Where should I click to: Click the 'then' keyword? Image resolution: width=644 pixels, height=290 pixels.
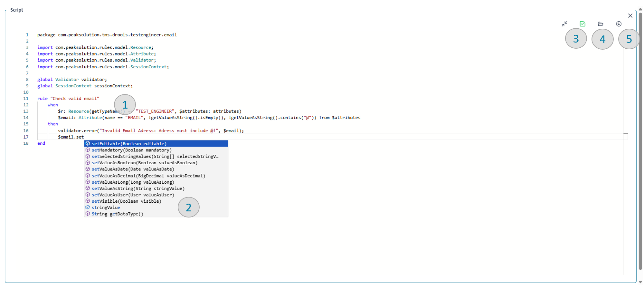[53, 124]
